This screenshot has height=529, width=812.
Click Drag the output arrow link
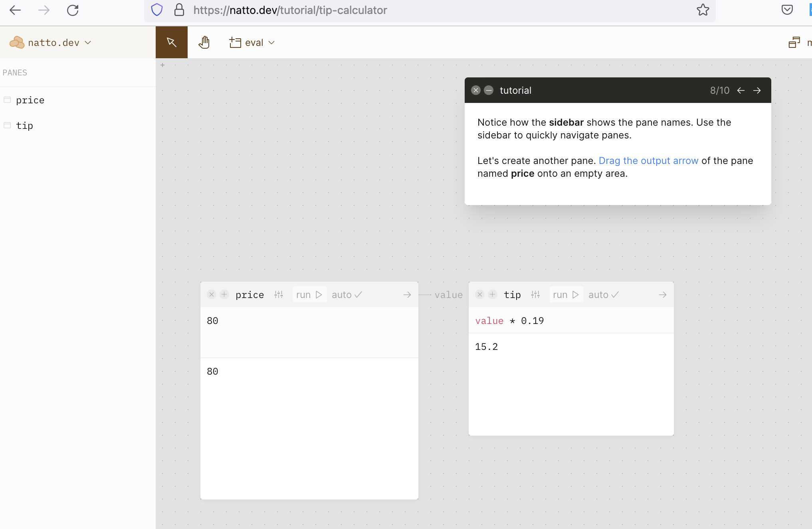tap(648, 161)
